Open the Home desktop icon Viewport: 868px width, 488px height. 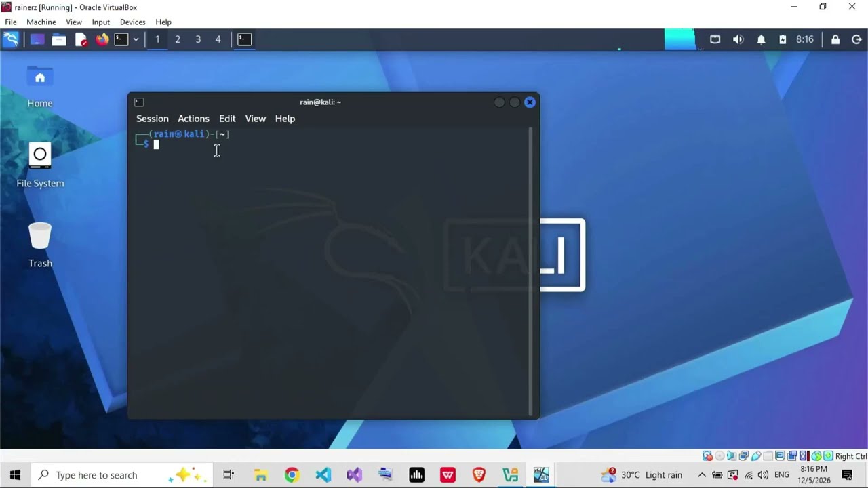click(x=40, y=87)
